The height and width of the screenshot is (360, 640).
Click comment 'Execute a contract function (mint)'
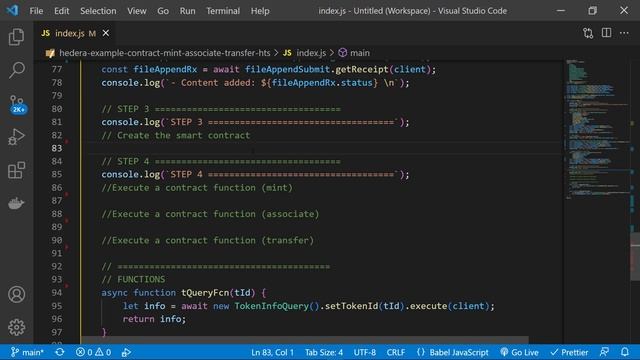tap(197, 188)
